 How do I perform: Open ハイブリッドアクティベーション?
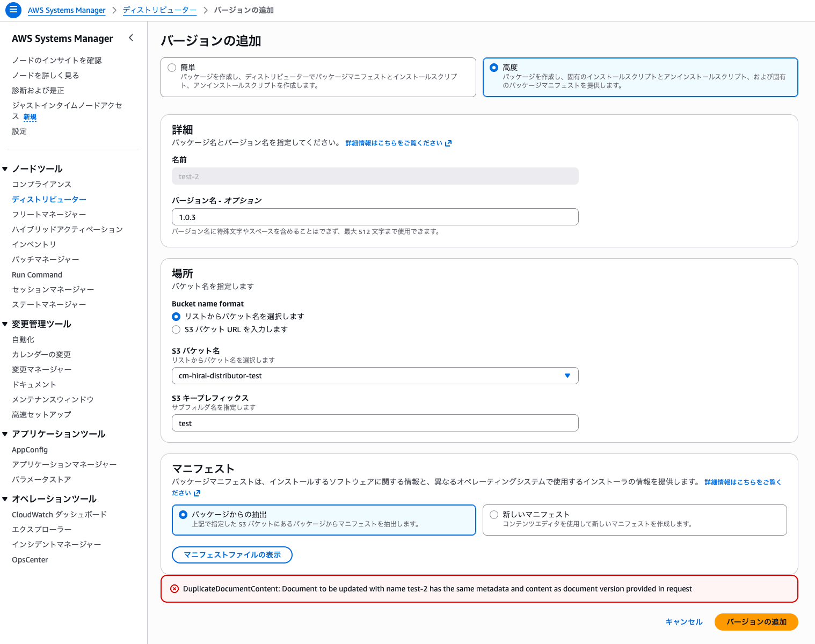[67, 230]
